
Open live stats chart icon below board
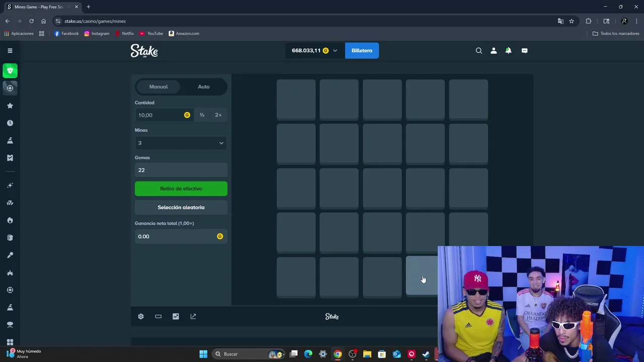point(176,316)
